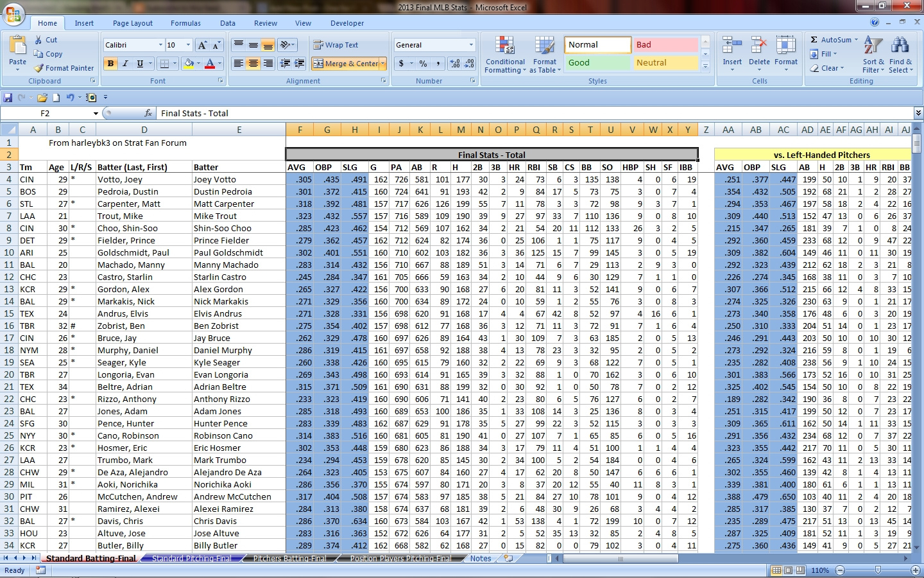Click the Percent Style button

tap(423, 64)
